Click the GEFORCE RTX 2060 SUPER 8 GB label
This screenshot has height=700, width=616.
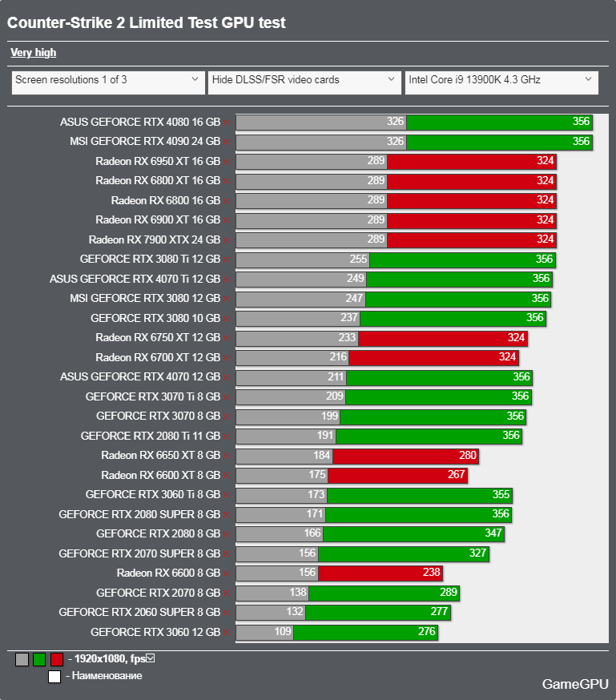139,613
